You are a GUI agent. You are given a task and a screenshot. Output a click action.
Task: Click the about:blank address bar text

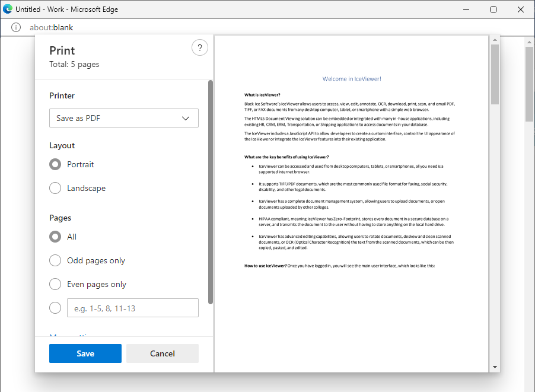(51, 27)
